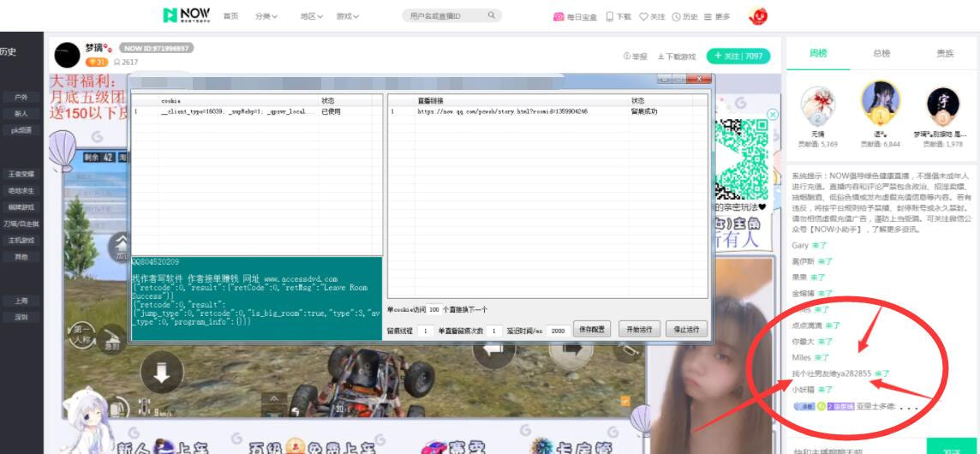Click the search magnifier icon

[492, 15]
